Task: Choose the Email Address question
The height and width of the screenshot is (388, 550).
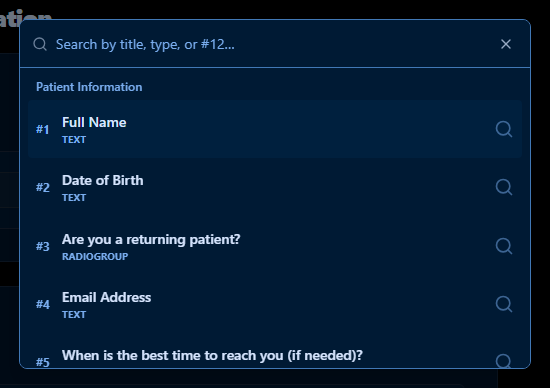Action: (x=275, y=304)
